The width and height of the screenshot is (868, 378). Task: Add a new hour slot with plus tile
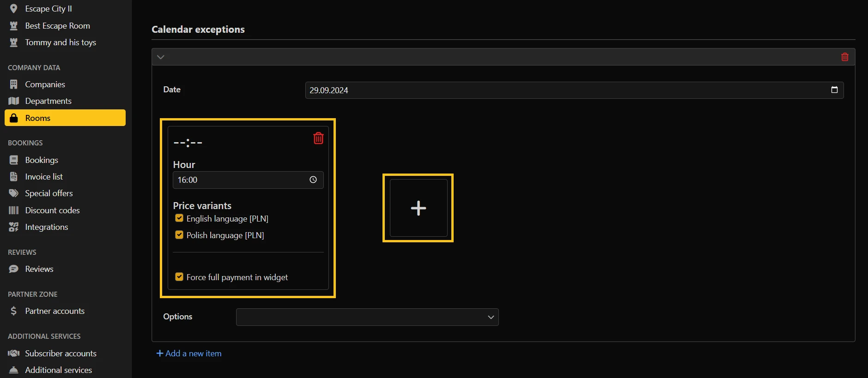(419, 208)
